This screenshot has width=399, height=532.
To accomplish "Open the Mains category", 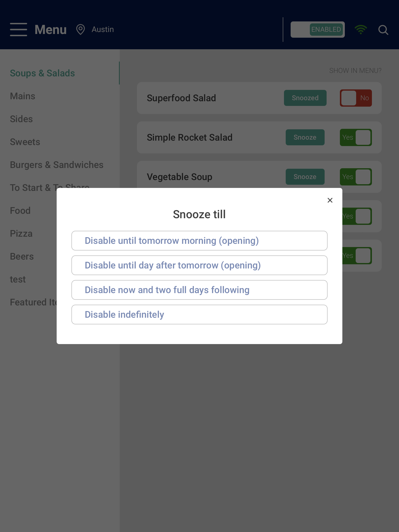I will pyautogui.click(x=23, y=96).
